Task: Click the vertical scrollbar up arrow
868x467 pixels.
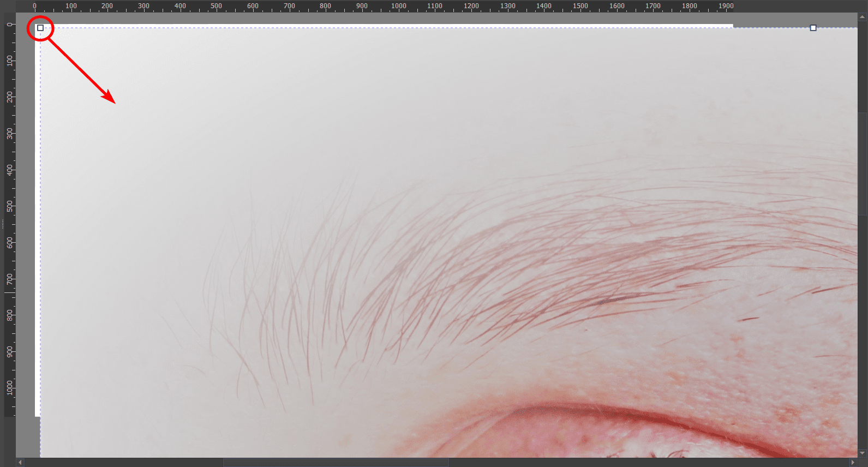Action: pyautogui.click(x=863, y=17)
